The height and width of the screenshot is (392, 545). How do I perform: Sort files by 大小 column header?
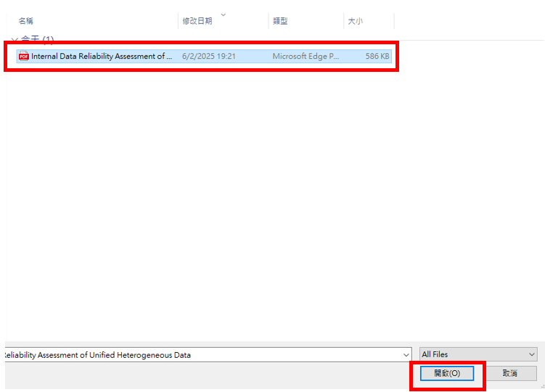tap(355, 21)
